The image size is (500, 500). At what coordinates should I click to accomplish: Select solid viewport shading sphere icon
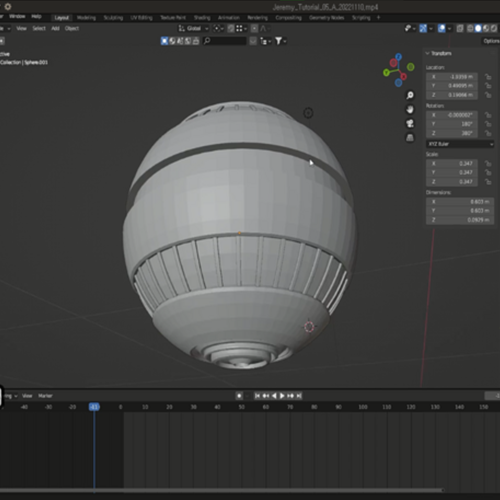[478, 28]
